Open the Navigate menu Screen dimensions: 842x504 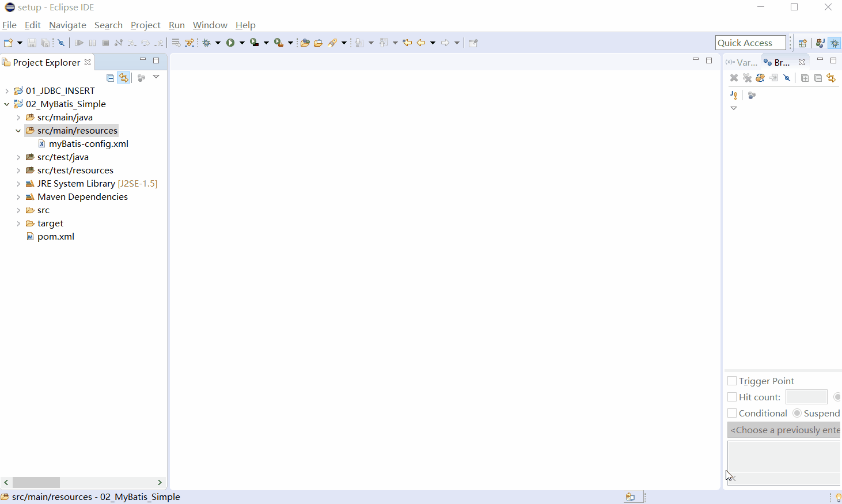click(x=67, y=25)
